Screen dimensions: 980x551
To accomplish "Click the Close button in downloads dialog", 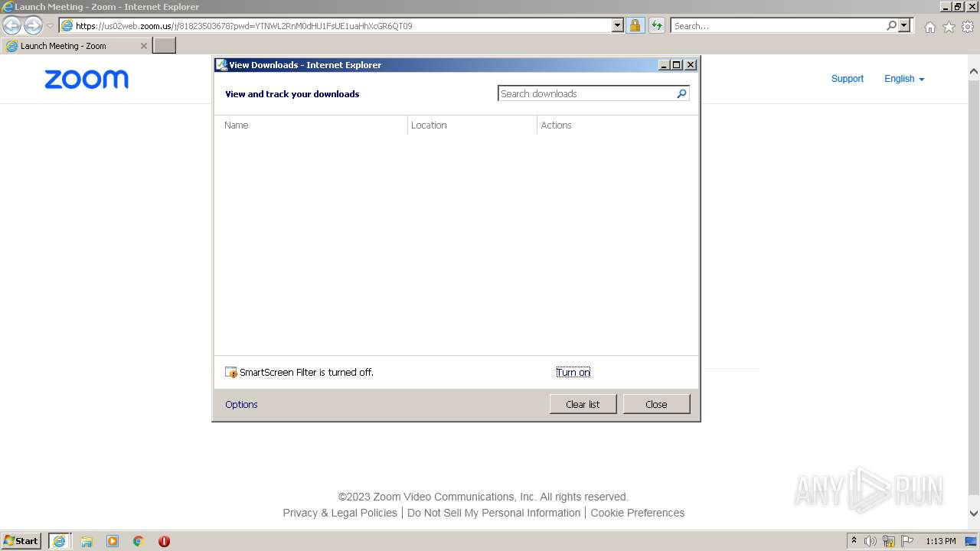I will [656, 404].
